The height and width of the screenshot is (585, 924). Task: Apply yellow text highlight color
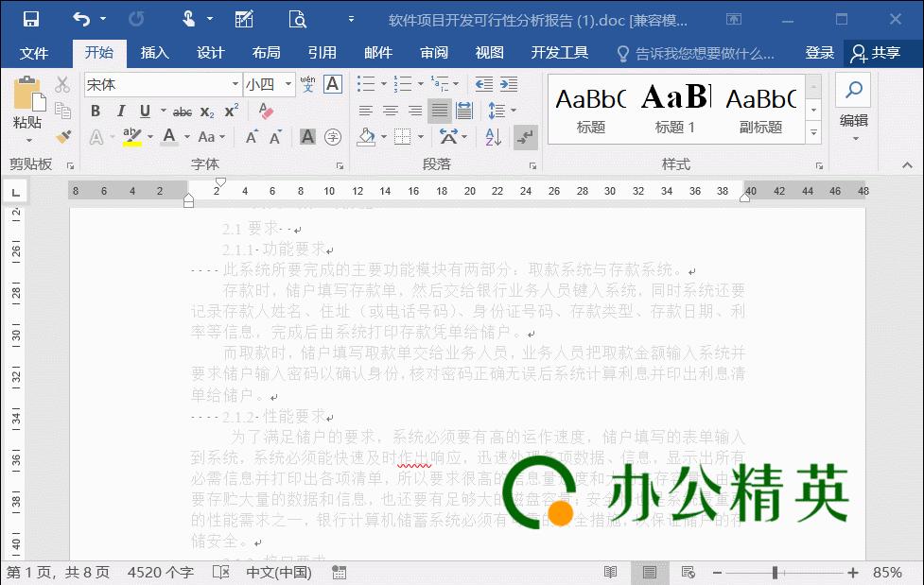click(132, 137)
